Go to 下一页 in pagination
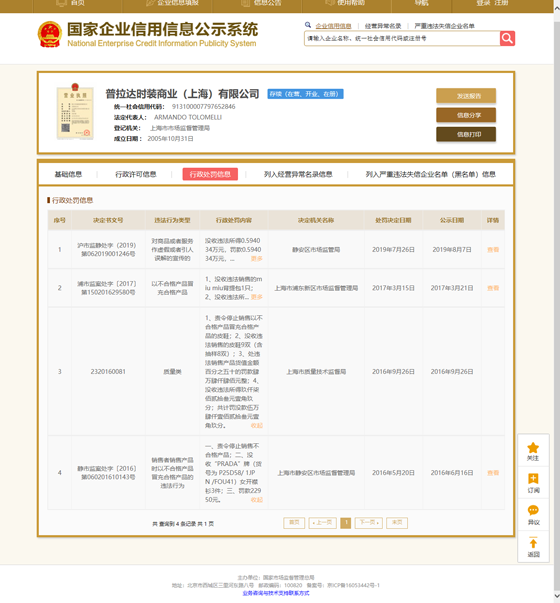 368,523
